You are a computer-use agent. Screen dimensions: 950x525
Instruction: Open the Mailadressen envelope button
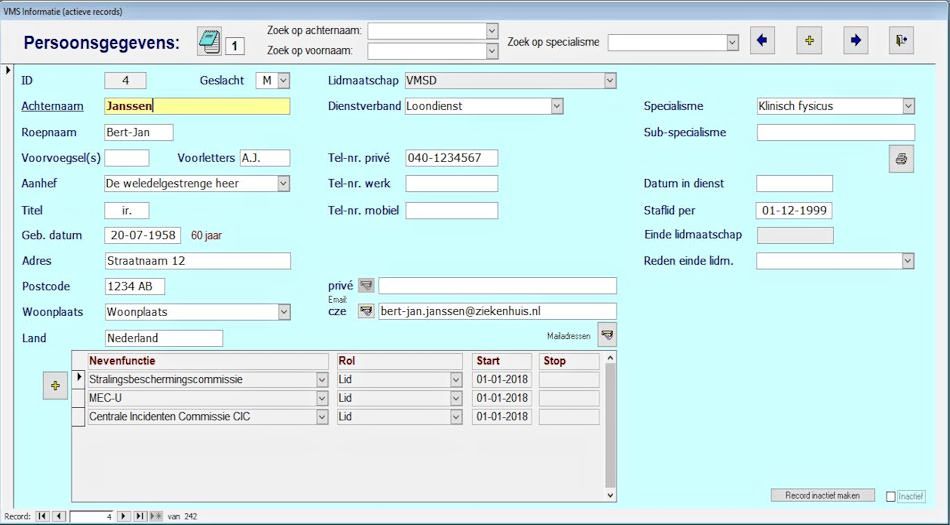607,334
